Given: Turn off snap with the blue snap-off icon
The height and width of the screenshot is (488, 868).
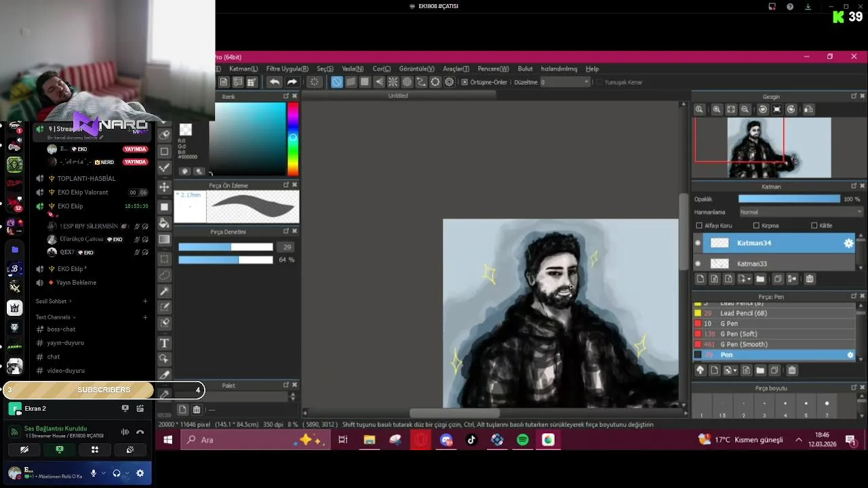Looking at the screenshot, I should tap(336, 82).
